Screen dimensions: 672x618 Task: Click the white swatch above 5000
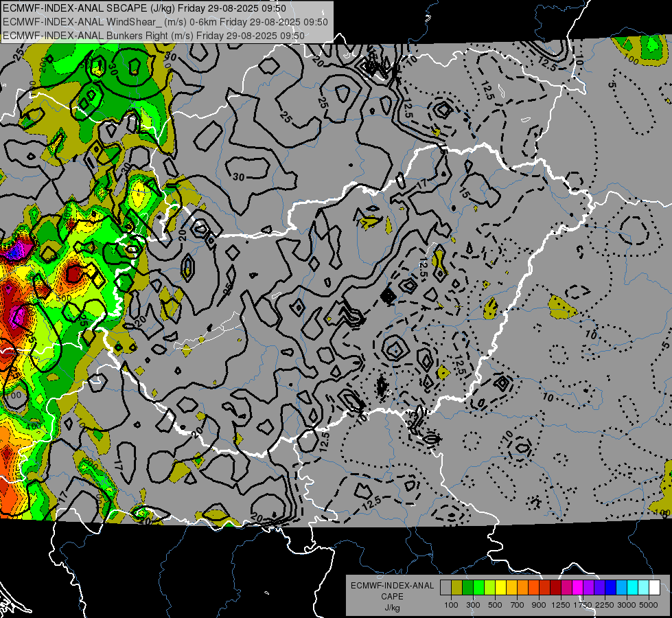(x=654, y=588)
